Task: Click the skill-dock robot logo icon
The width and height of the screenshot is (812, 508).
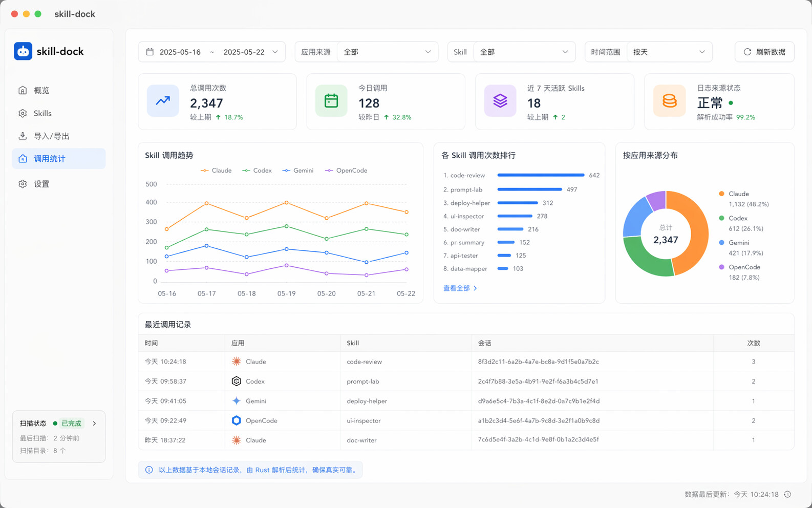Action: pos(23,51)
